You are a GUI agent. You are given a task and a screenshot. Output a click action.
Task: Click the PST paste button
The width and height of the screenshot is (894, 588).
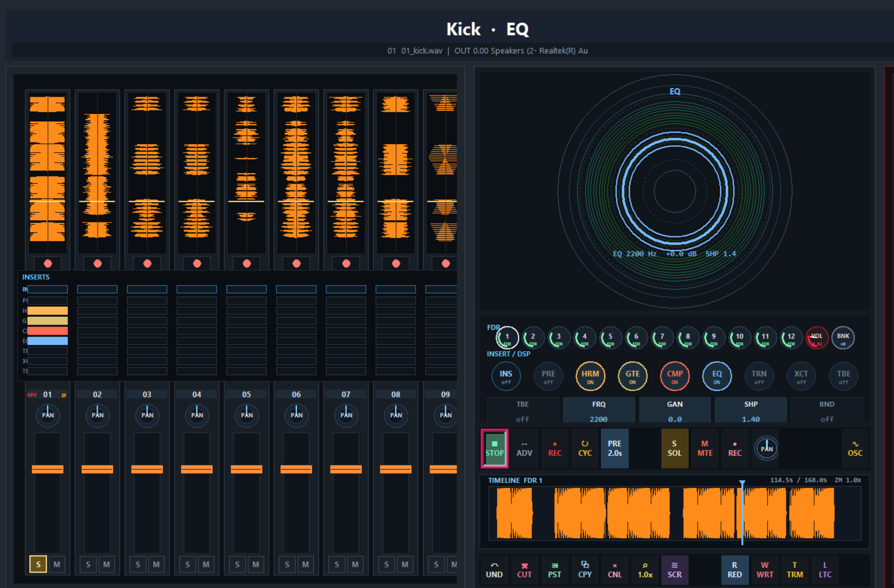pos(554,570)
